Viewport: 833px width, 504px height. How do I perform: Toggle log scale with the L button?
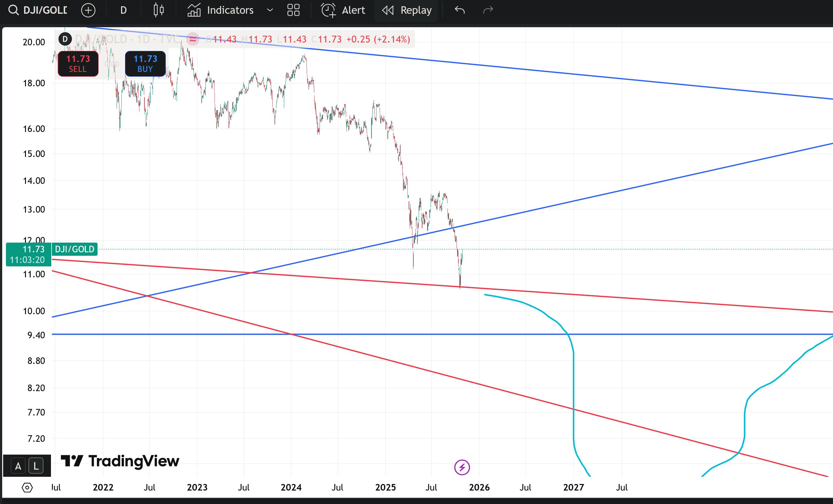[x=36, y=466]
